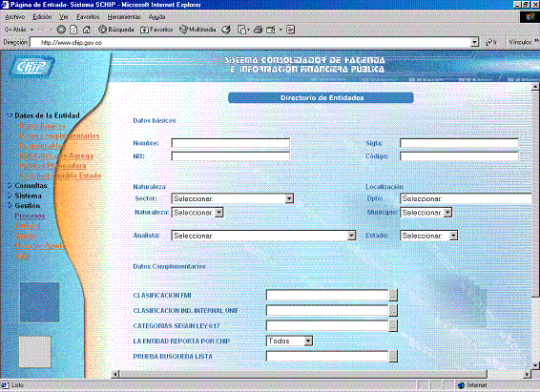This screenshot has width=540, height=392.
Task: Click the CHIP logo
Action: (32, 66)
